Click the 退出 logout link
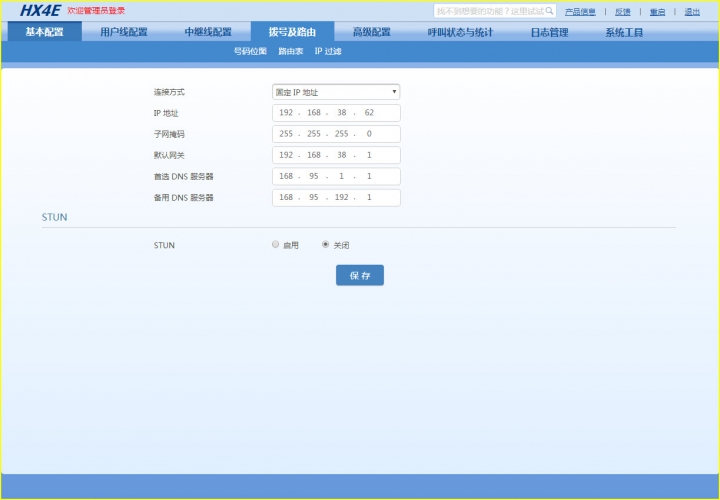The image size is (720, 500). click(x=692, y=12)
